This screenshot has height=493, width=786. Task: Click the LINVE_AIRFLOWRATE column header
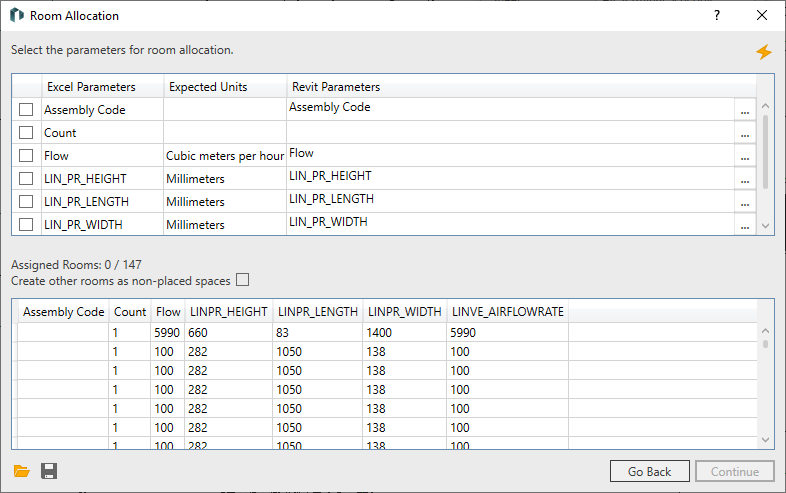coord(508,311)
